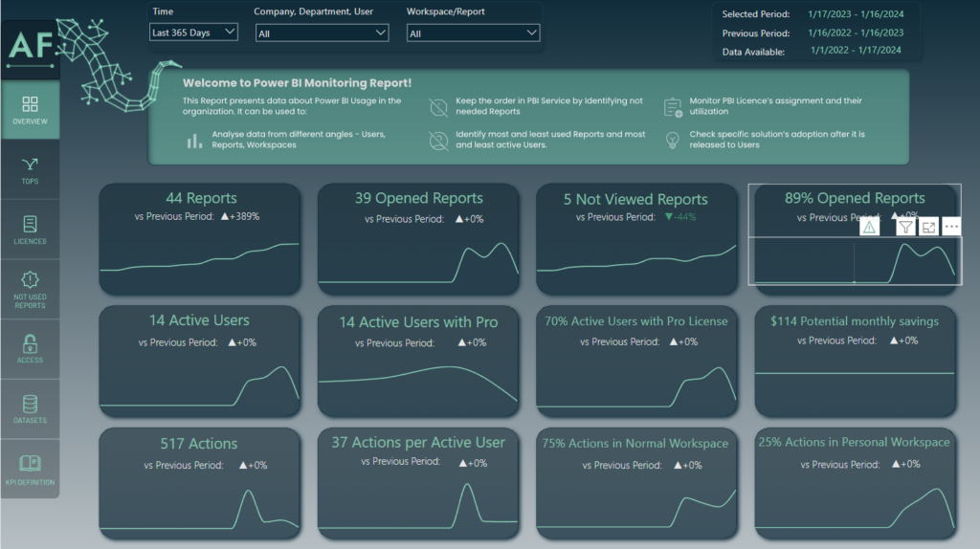Click the 25% Actions in Personal Workspace title
This screenshot has width=980, height=549.
pos(854,442)
